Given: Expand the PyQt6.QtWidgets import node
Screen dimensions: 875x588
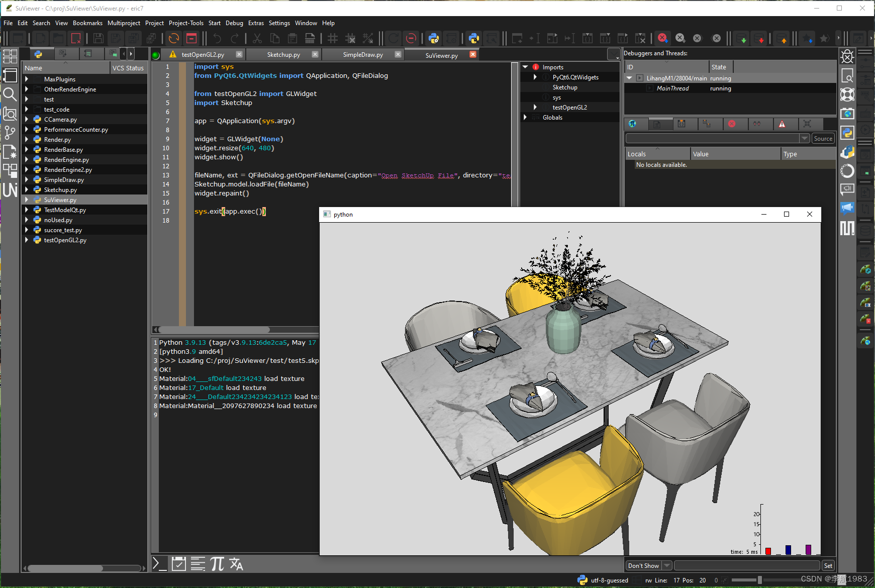Looking at the screenshot, I should [x=535, y=77].
